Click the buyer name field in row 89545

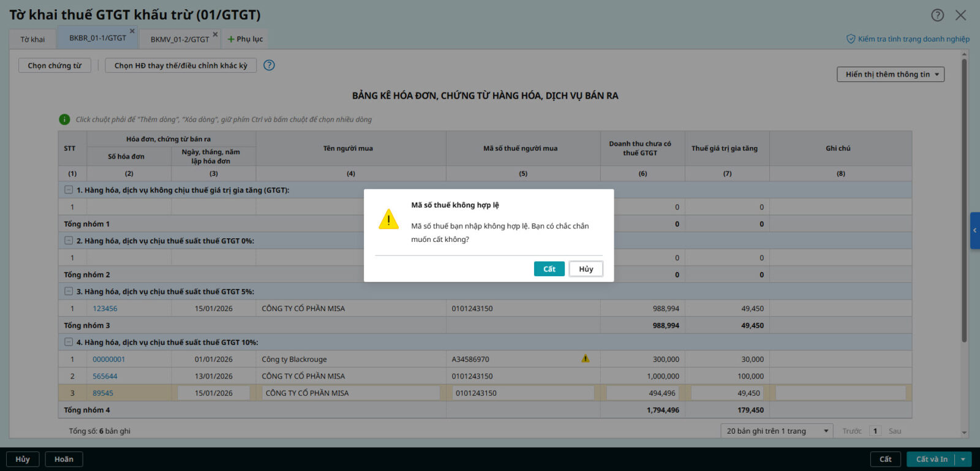[350, 393]
